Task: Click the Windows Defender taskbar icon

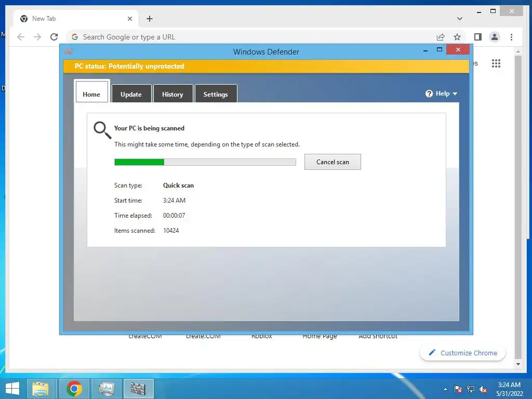Action: (x=138, y=389)
